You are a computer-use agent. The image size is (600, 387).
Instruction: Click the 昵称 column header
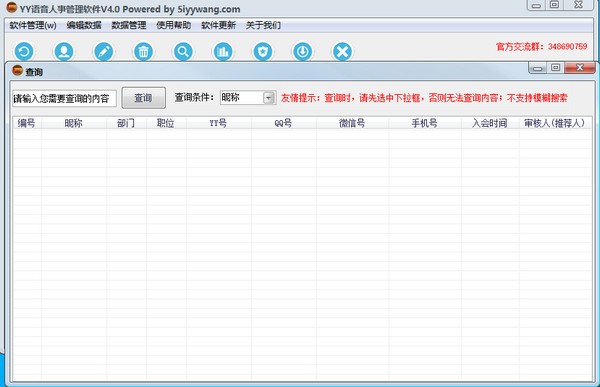click(73, 123)
